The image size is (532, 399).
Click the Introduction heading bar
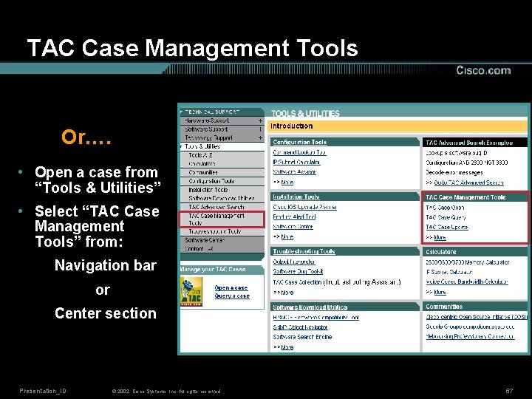tap(398, 126)
